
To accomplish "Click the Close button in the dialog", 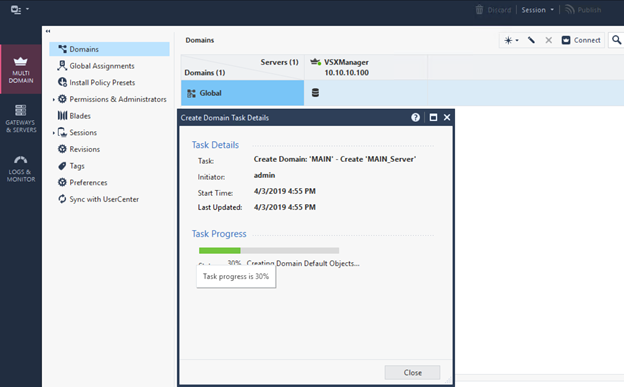I will [412, 373].
